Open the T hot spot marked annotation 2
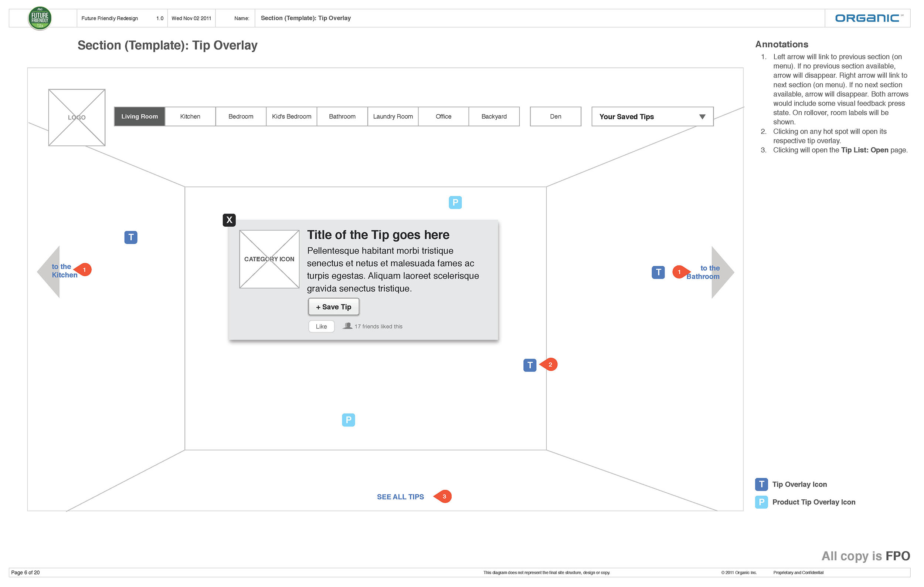This screenshot has width=924, height=587. (530, 365)
